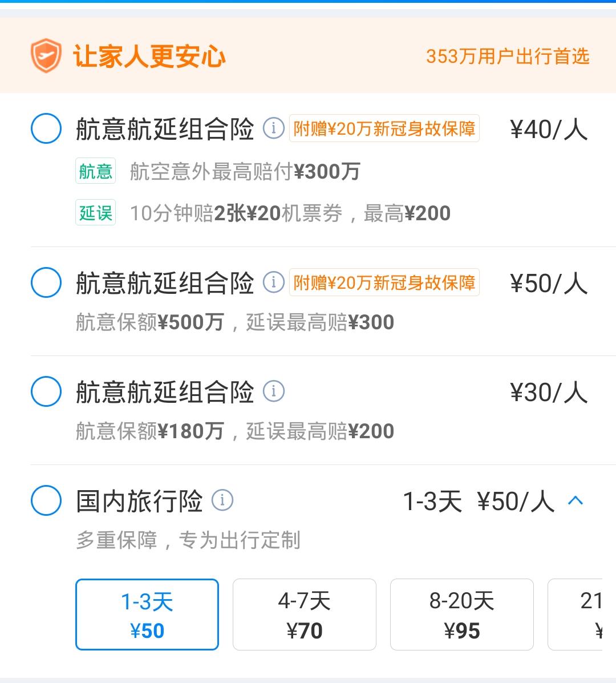Open info icon for ¥50 航意航延组合险
This screenshot has height=683, width=616.
point(274,282)
